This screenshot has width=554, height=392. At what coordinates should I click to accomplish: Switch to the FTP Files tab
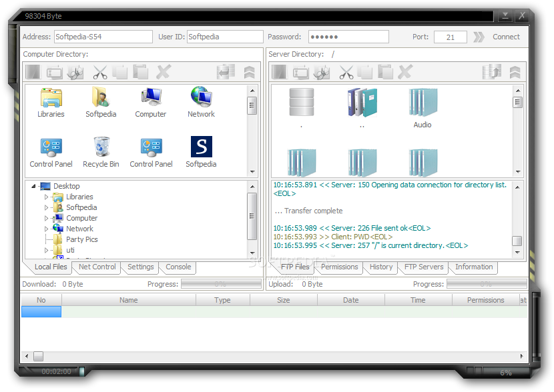(295, 267)
